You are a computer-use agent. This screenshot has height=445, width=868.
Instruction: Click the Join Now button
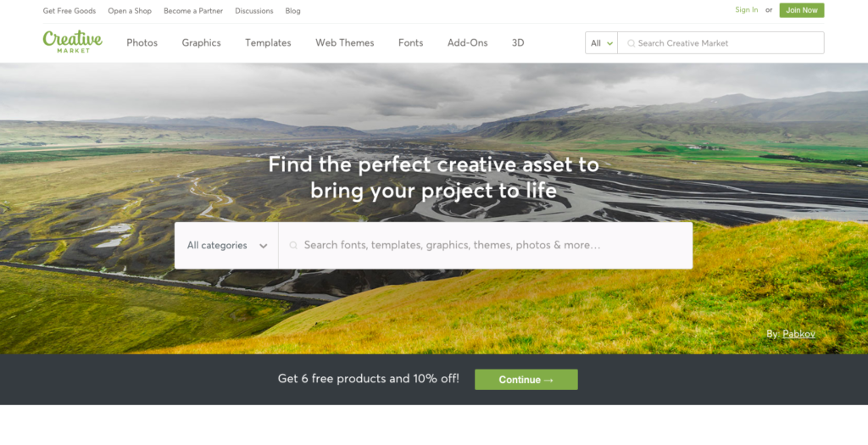point(802,10)
